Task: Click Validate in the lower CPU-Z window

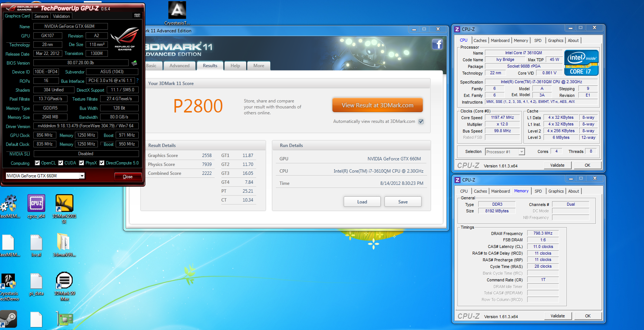Action: pyautogui.click(x=558, y=316)
